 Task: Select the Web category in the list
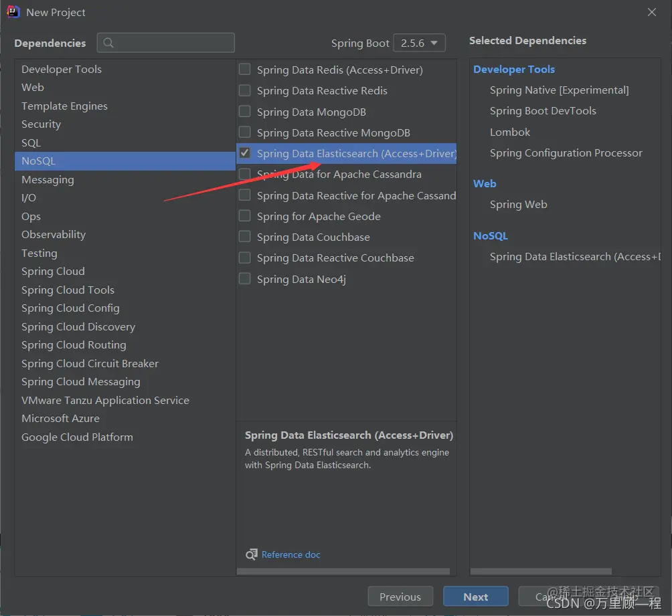pyautogui.click(x=124, y=88)
